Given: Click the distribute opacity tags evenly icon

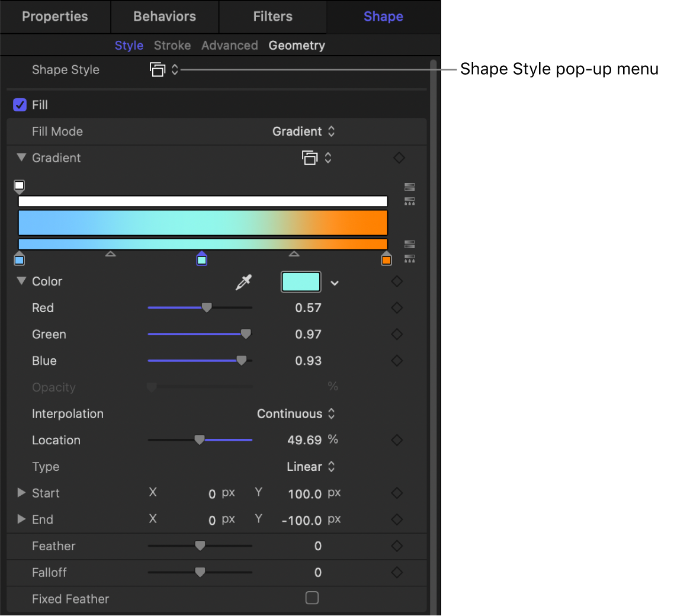Looking at the screenshot, I should click(409, 201).
